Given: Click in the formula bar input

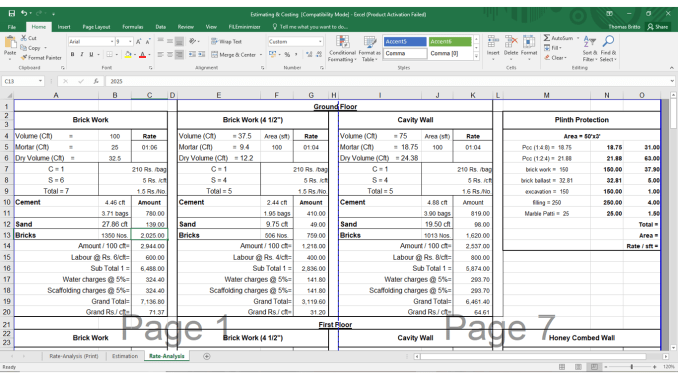Looking at the screenshot, I should (x=389, y=81).
